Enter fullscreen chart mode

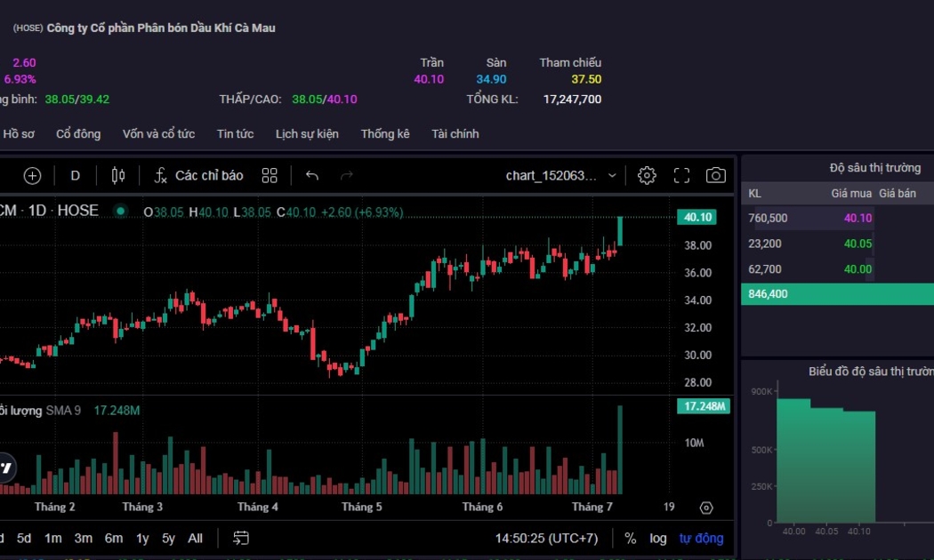coord(681,176)
